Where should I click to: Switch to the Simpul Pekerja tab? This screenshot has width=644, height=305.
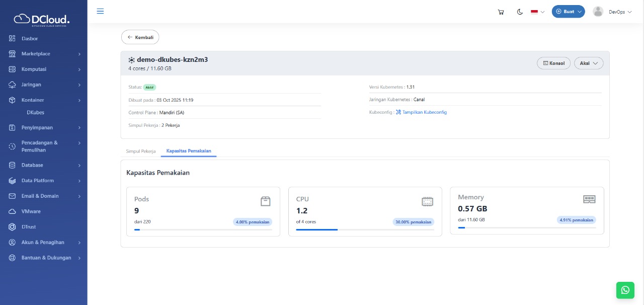[141, 150]
